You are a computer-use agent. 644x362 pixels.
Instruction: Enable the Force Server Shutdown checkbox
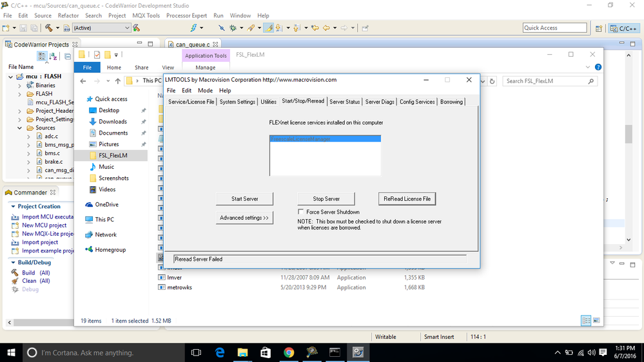click(x=300, y=212)
